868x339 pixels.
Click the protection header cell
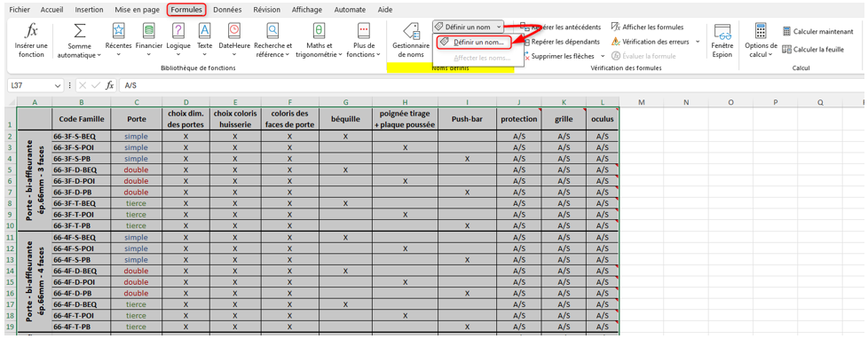(x=518, y=119)
